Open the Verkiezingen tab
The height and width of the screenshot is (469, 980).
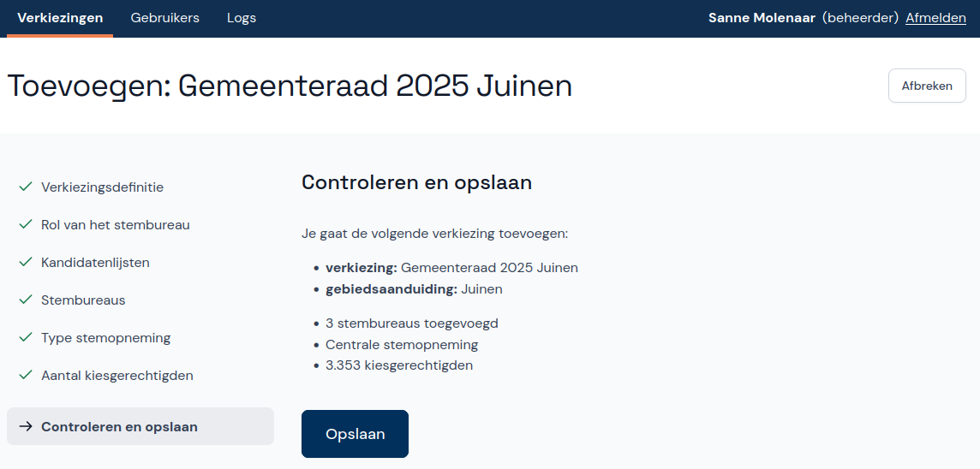point(60,18)
